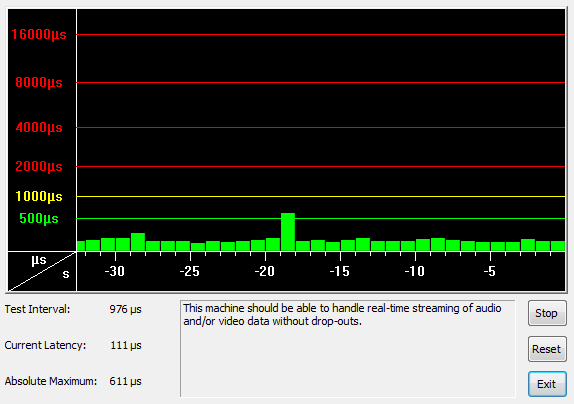
Task: Click the Absolute Maximum 611 µs value
Action: point(126,381)
